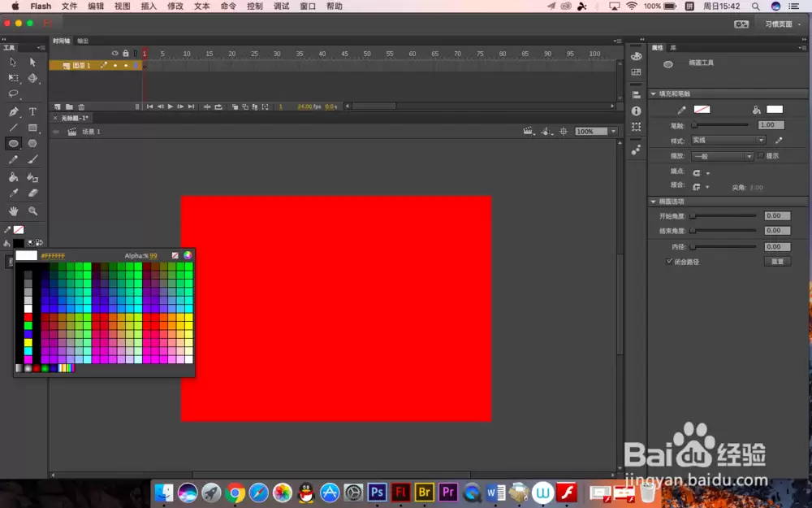Open the 习惯页面 workspace dropdown

pos(783,24)
